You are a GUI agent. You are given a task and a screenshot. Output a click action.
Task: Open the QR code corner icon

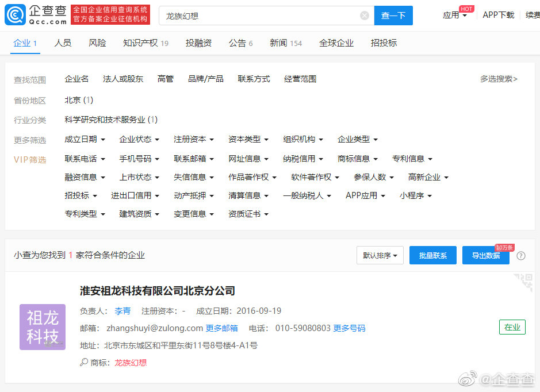coord(523,282)
